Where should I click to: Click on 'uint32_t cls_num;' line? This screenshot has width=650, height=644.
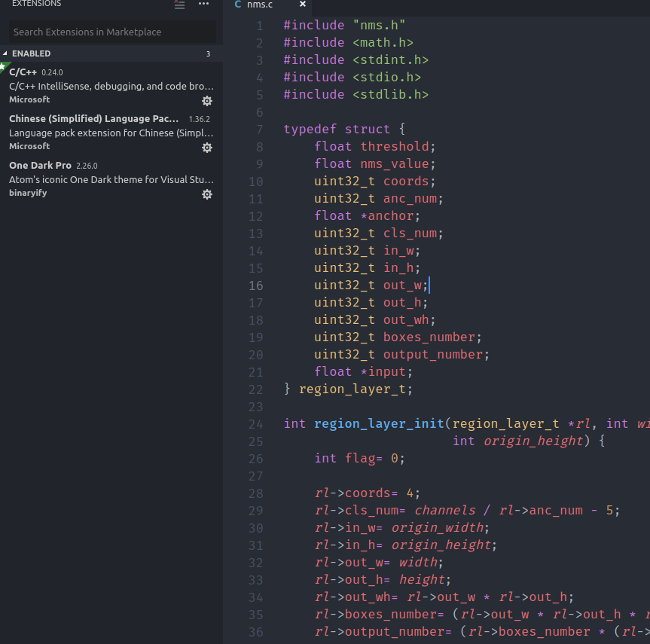(x=378, y=233)
